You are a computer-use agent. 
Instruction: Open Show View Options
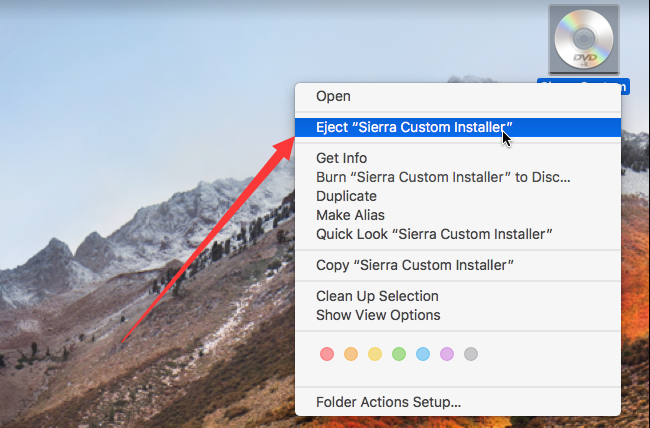tap(458, 315)
